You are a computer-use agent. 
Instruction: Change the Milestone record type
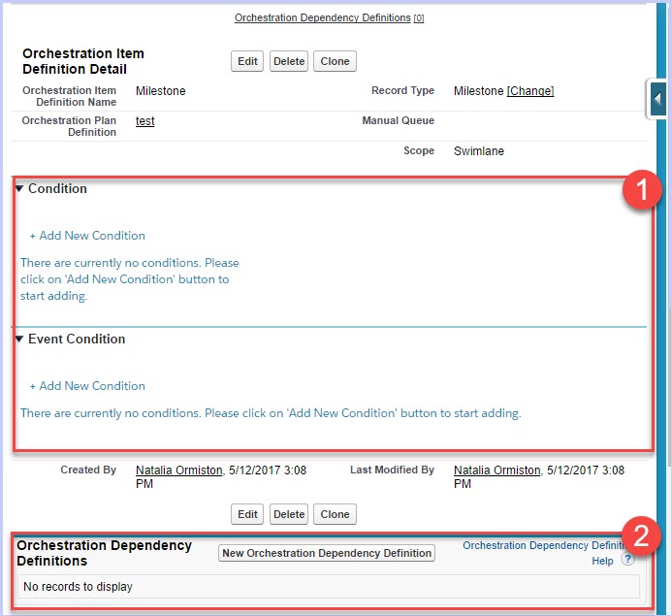pos(530,91)
